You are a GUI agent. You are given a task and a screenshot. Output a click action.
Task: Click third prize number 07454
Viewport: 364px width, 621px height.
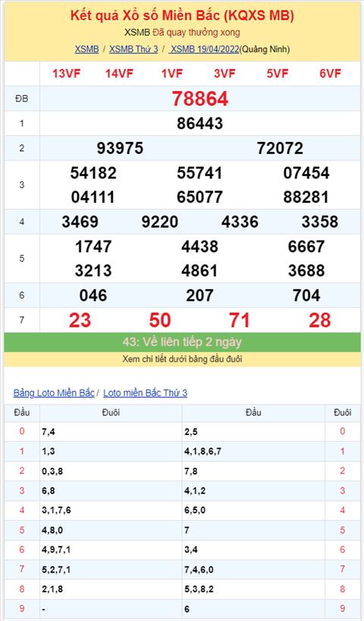pyautogui.click(x=306, y=173)
